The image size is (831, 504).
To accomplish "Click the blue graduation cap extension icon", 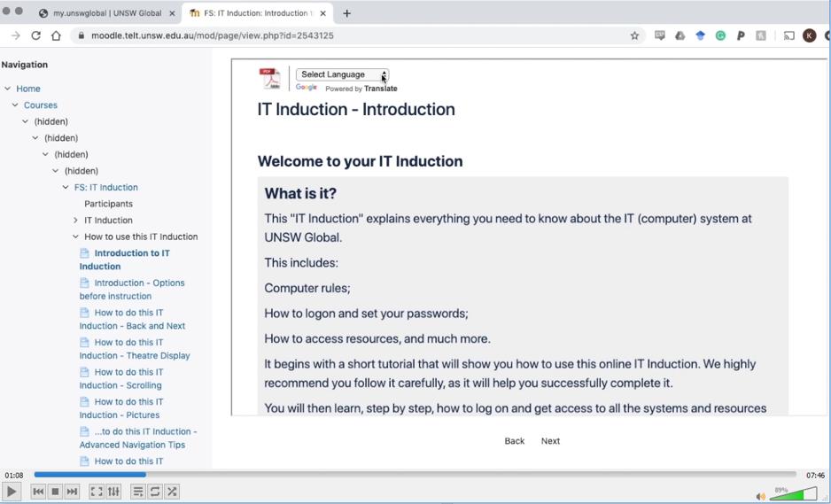I will (x=700, y=35).
